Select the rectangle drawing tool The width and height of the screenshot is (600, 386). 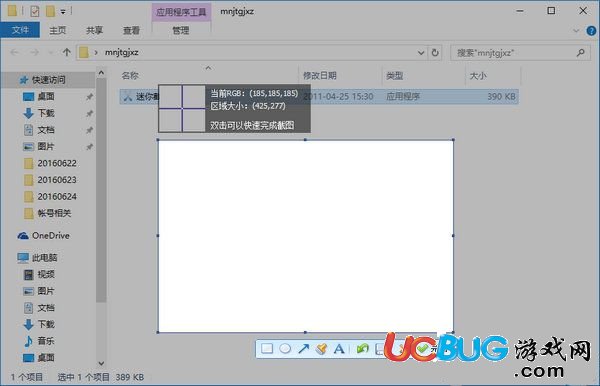pyautogui.click(x=267, y=349)
